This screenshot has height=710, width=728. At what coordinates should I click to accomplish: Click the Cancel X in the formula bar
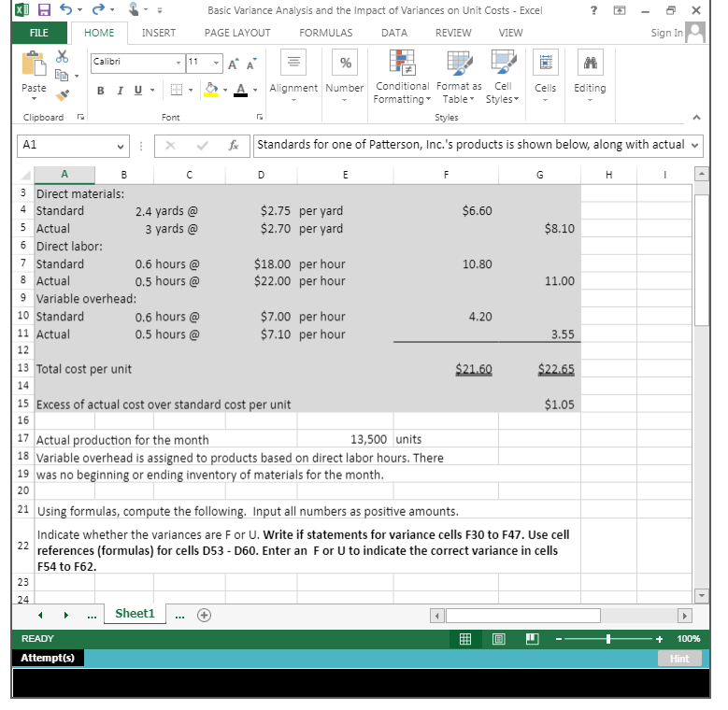pyautogui.click(x=170, y=146)
